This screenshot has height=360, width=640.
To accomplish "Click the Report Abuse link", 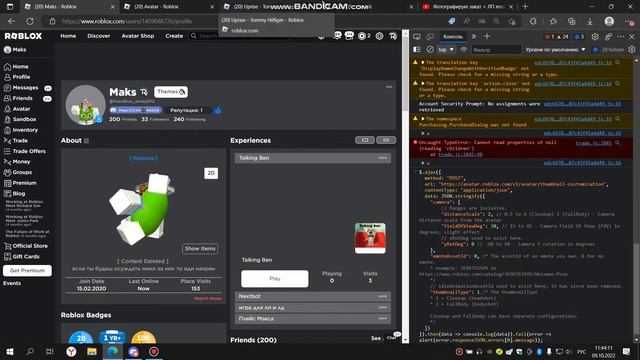I will tap(208, 298).
